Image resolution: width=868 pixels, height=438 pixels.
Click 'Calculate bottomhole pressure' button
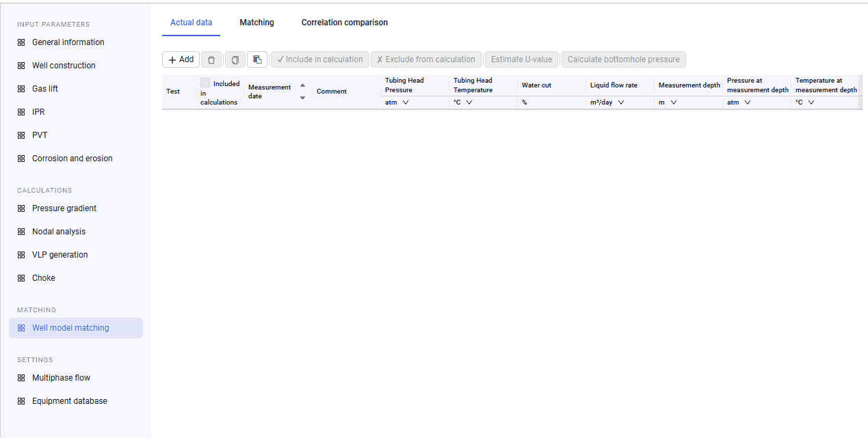pyautogui.click(x=624, y=59)
